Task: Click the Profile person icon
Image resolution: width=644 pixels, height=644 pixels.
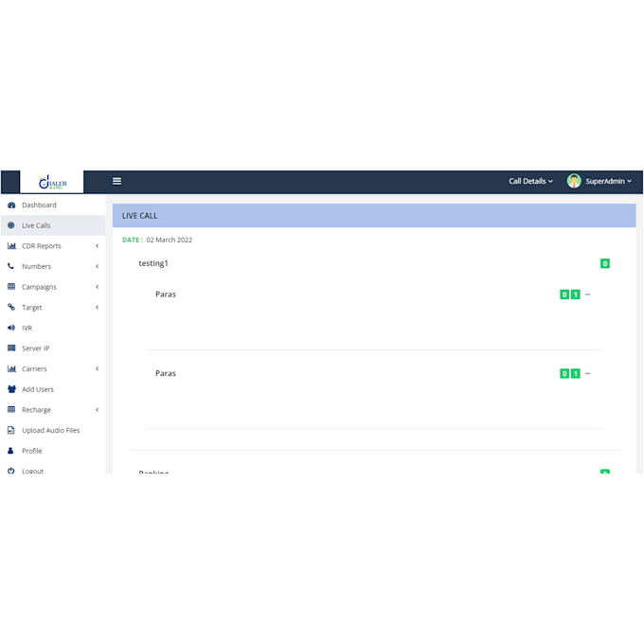Action: (x=10, y=451)
